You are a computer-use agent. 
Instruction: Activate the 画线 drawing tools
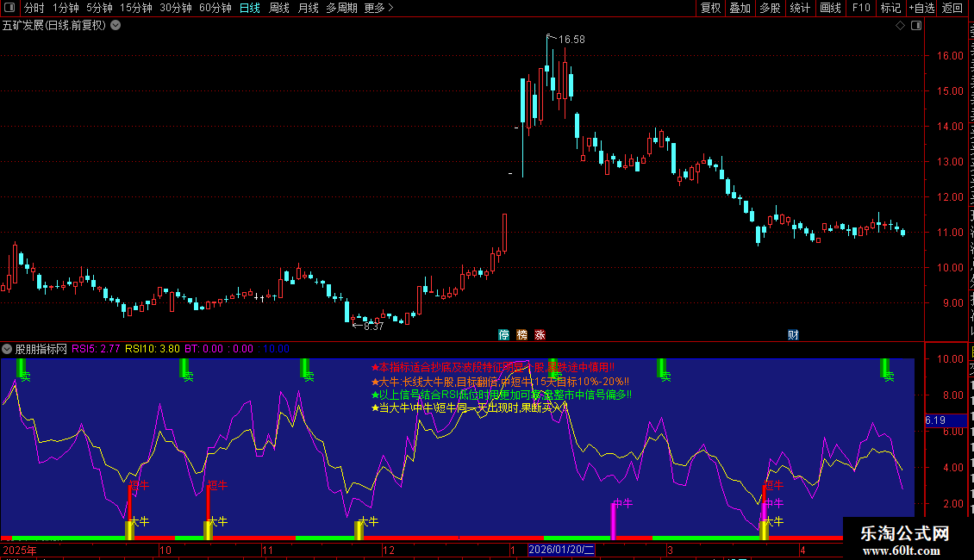831,8
